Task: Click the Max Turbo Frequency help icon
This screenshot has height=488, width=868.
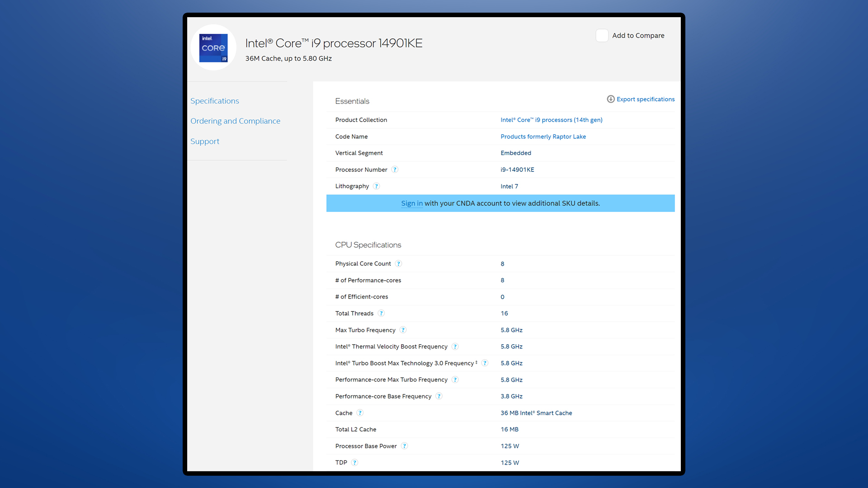Action: (x=404, y=329)
